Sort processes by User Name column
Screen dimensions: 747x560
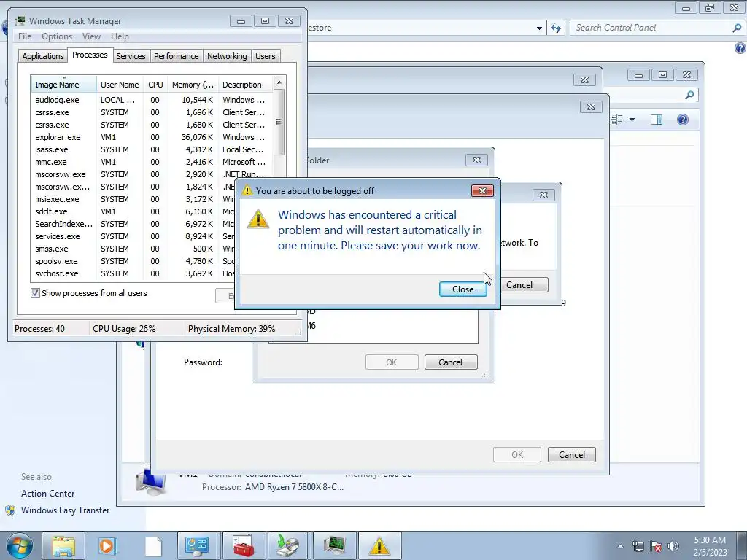tap(120, 85)
